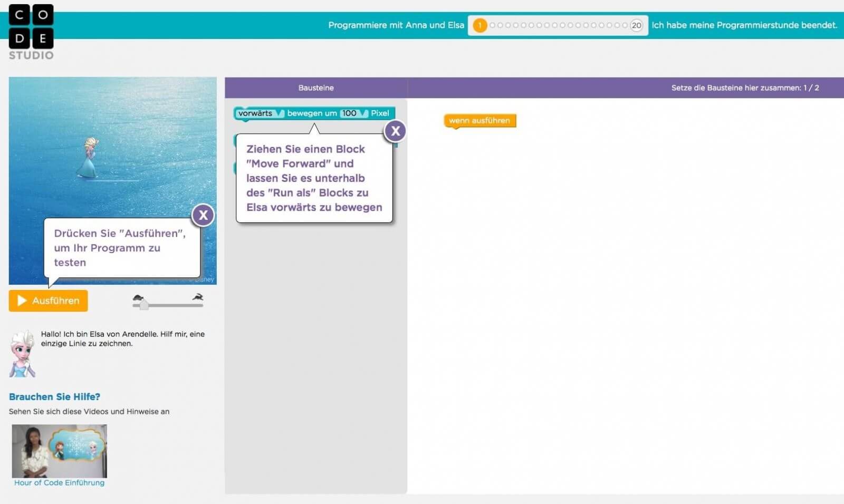Open the Hour of Code intro video thumbnail

point(60,451)
